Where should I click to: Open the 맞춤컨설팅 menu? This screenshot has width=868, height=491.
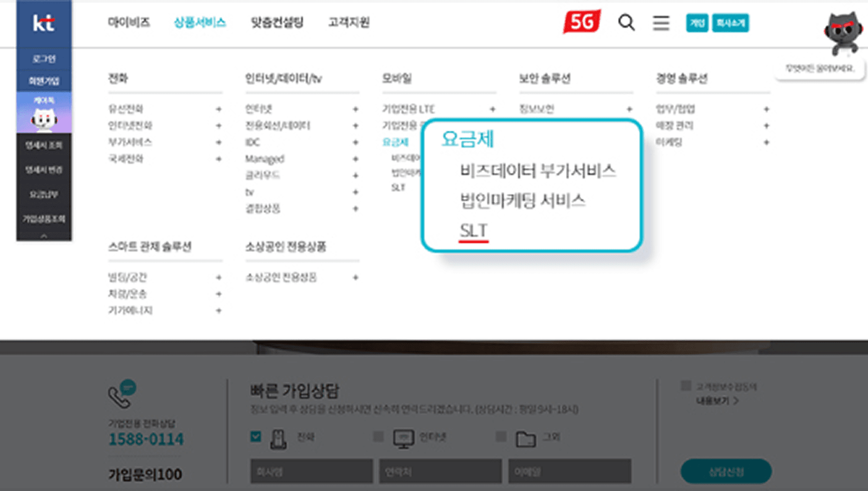click(x=277, y=22)
